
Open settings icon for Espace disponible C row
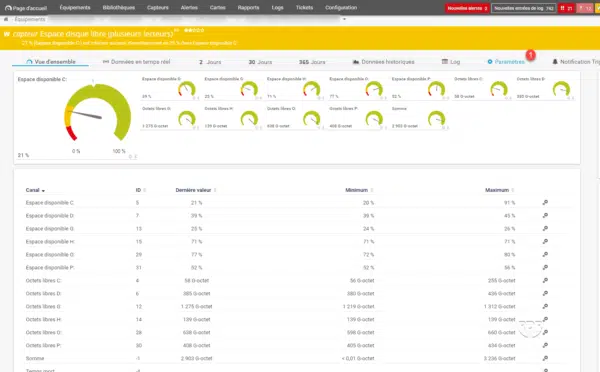click(x=545, y=202)
